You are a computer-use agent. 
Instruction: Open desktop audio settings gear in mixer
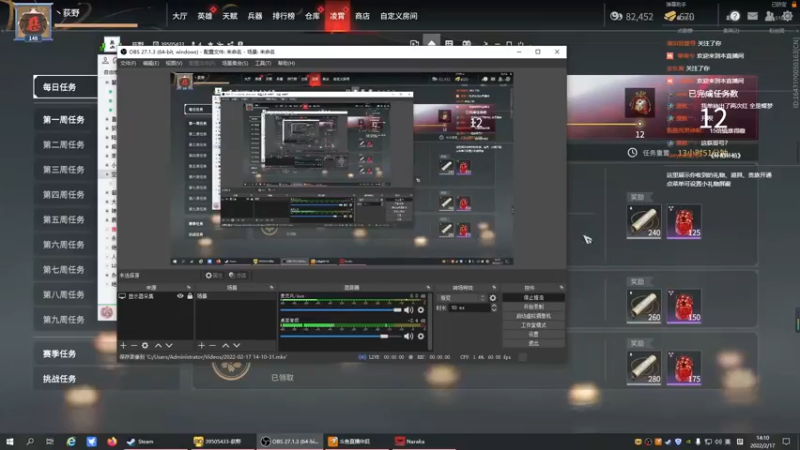(x=421, y=336)
